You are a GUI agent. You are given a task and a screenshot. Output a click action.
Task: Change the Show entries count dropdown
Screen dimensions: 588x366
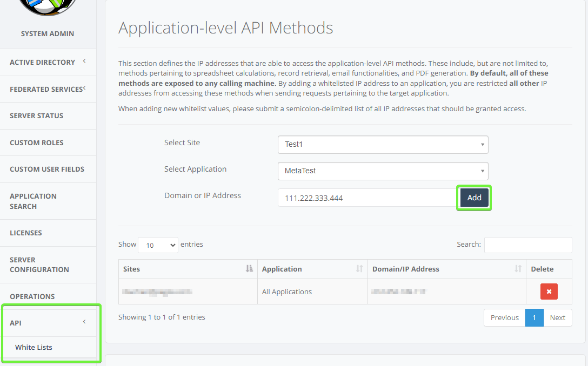[158, 245]
